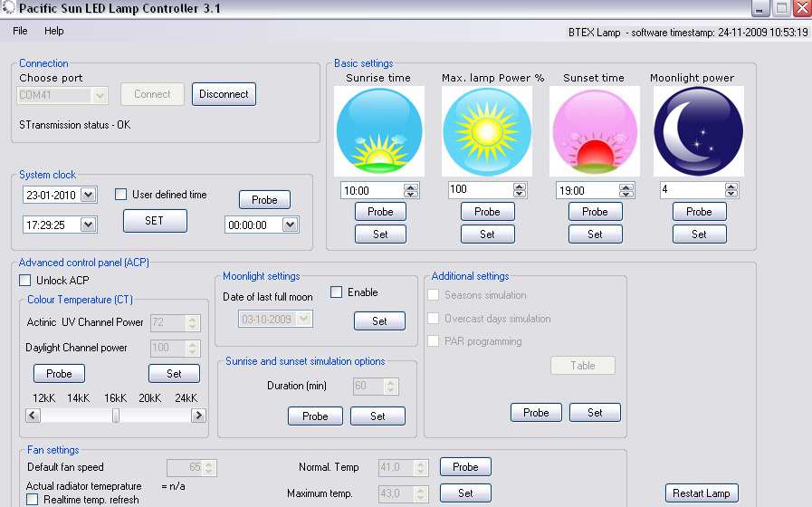Screen dimensions: 812x507
Task: Click the colour temperature slider thumb
Action: (x=116, y=416)
